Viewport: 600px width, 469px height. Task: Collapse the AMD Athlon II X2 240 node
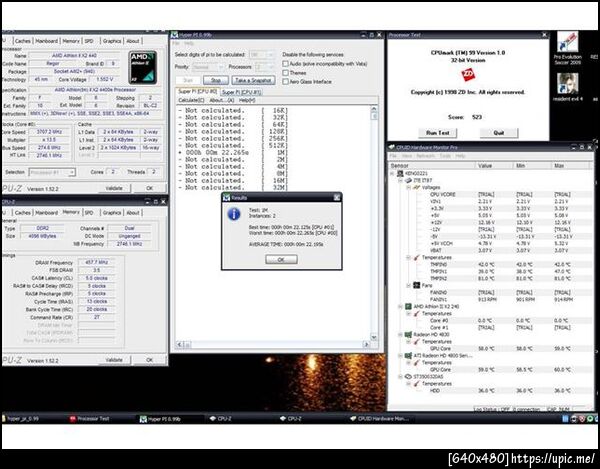400,306
